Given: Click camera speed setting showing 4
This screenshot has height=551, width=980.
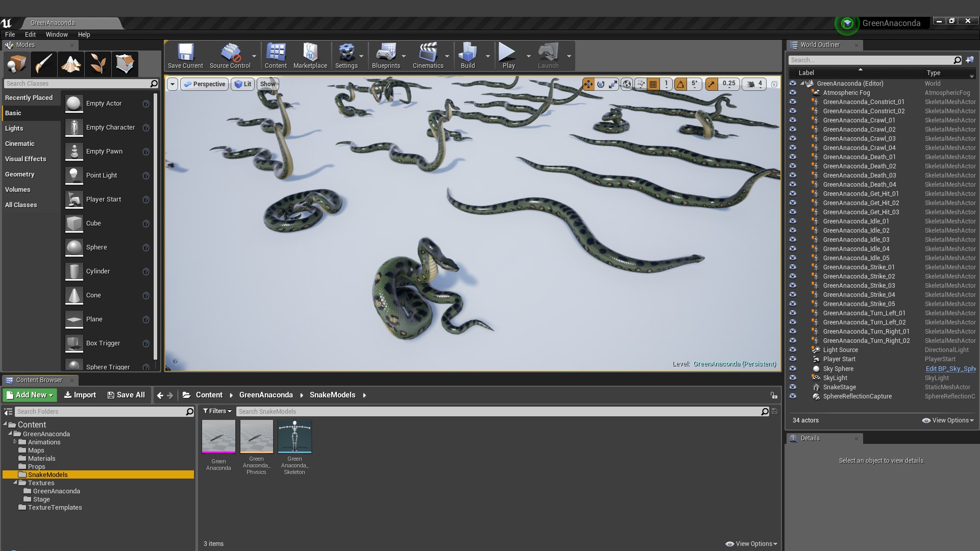Looking at the screenshot, I should click(755, 84).
